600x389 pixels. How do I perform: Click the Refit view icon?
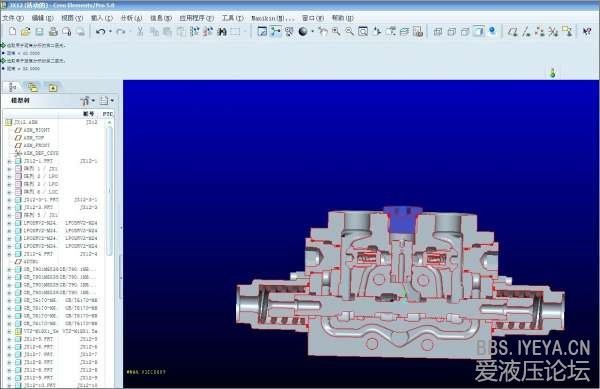pos(363,32)
